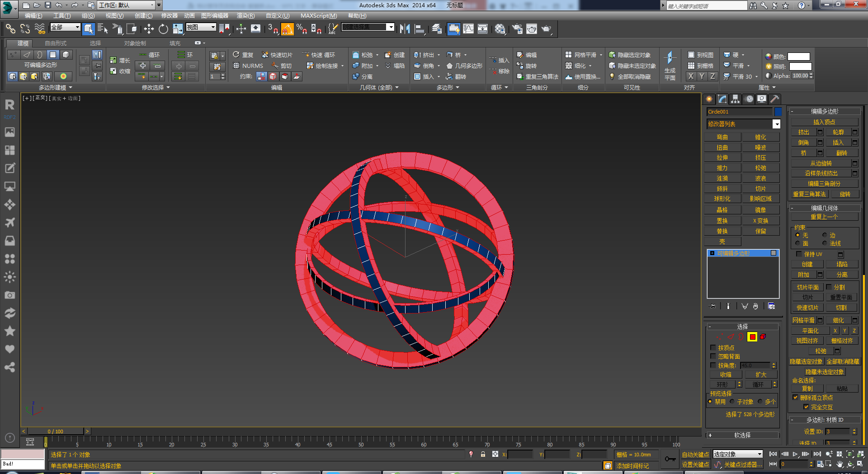Open the Curve Editor from toolbar
This screenshot has width=868, height=474.
pos(468,29)
